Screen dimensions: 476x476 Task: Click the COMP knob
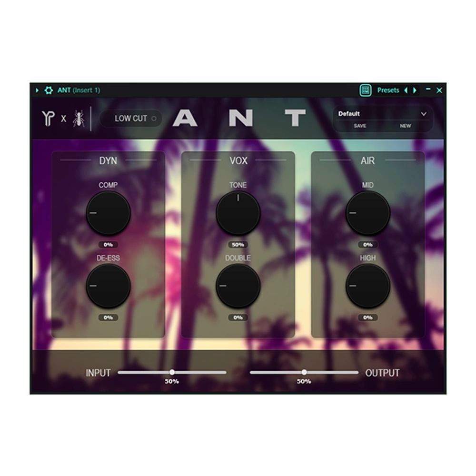[x=109, y=213]
